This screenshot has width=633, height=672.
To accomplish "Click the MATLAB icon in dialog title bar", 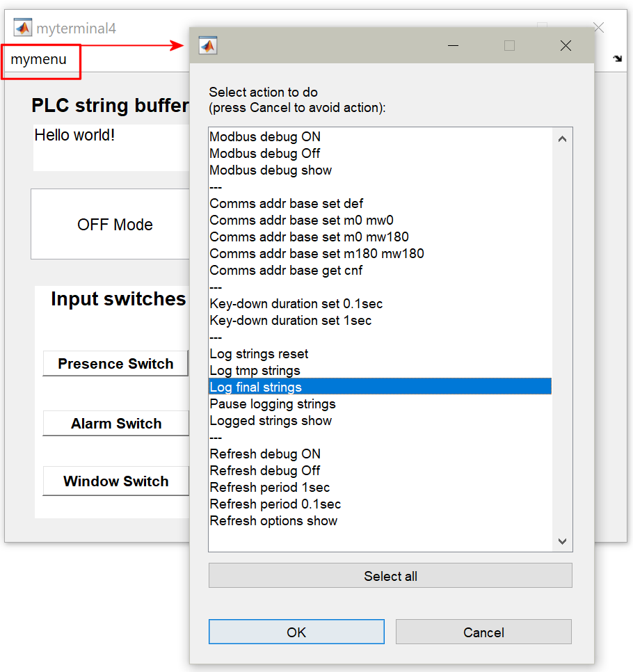I will coord(208,45).
